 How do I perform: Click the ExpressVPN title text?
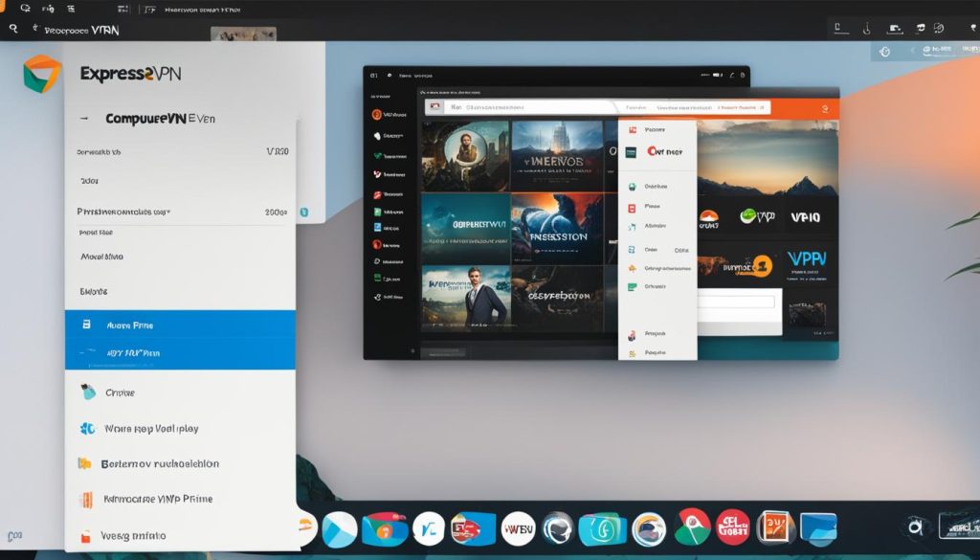tap(130, 74)
